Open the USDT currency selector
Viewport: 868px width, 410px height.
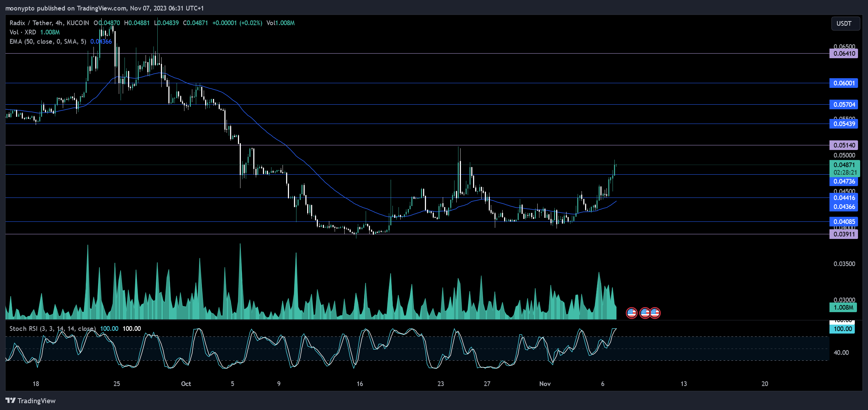(845, 24)
